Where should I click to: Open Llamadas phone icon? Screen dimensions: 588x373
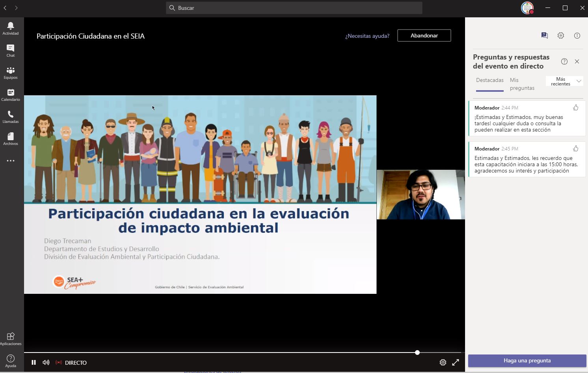click(x=11, y=116)
